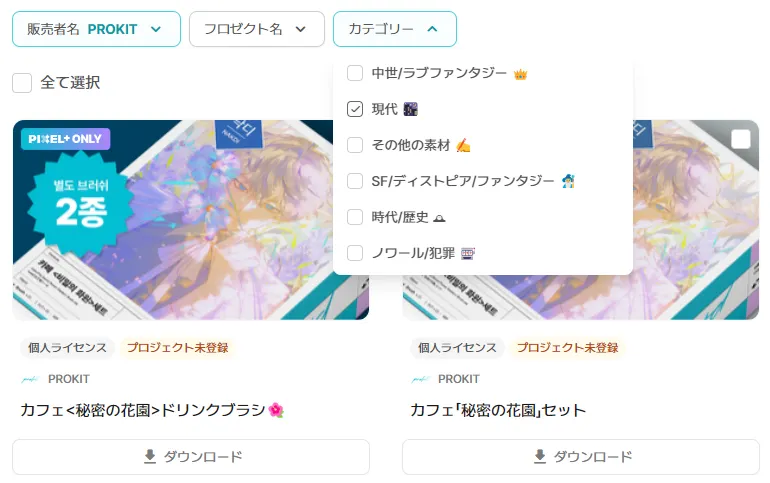The height and width of the screenshot is (483, 770).
Task: Click the PROKIT seller logo on the first card
Action: 30,379
